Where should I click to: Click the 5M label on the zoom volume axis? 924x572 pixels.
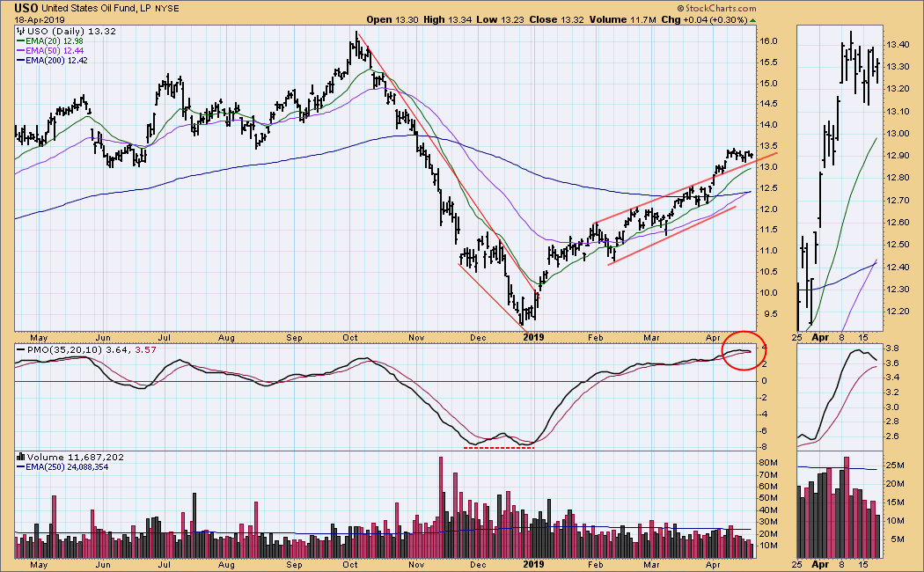point(897,539)
